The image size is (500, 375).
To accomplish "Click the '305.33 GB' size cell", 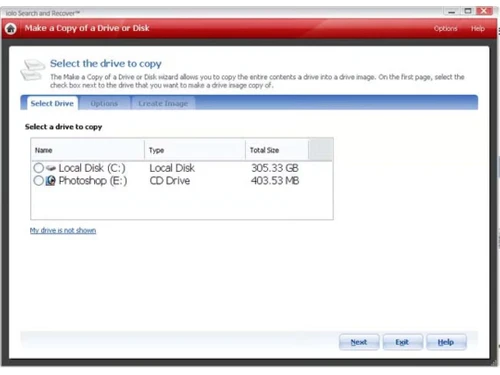I will 275,168.
